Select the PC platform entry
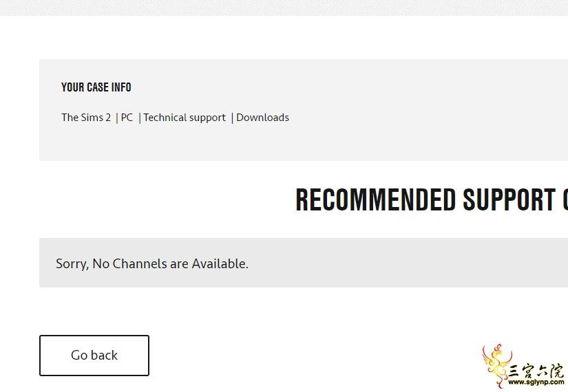Screen dimensions: 568x392 click(x=127, y=118)
